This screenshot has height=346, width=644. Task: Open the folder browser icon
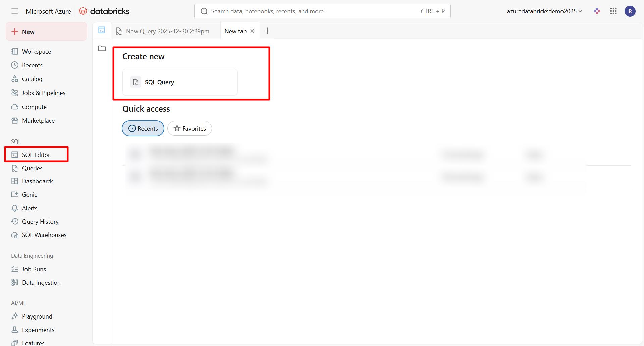(102, 48)
